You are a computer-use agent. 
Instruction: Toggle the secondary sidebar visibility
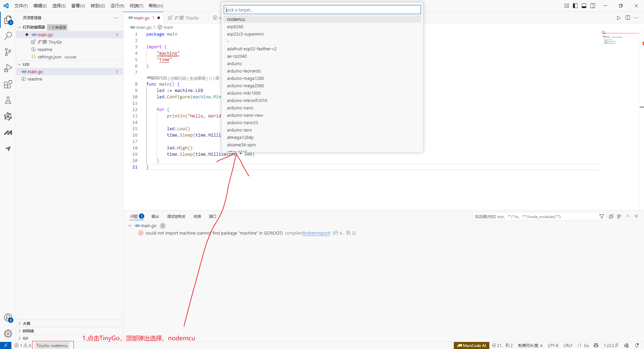pyautogui.click(x=593, y=6)
